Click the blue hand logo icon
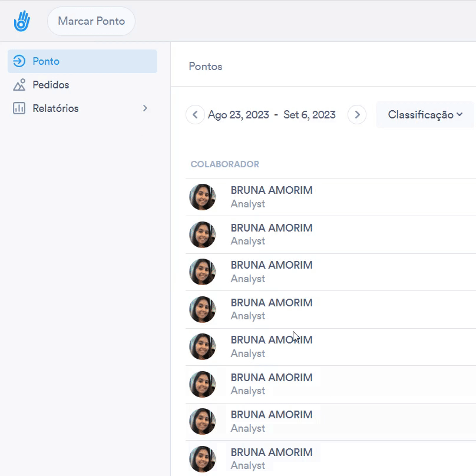Viewport: 476px width, 476px height. pyautogui.click(x=22, y=21)
